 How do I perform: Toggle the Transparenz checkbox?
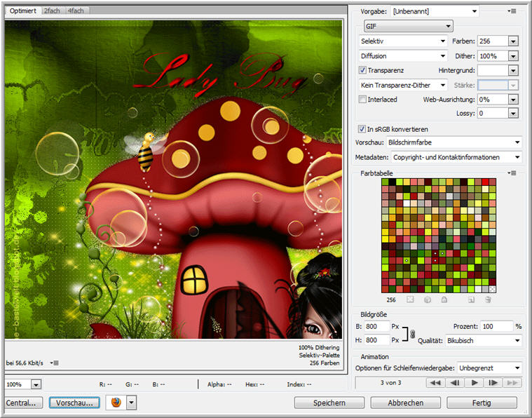coord(362,70)
